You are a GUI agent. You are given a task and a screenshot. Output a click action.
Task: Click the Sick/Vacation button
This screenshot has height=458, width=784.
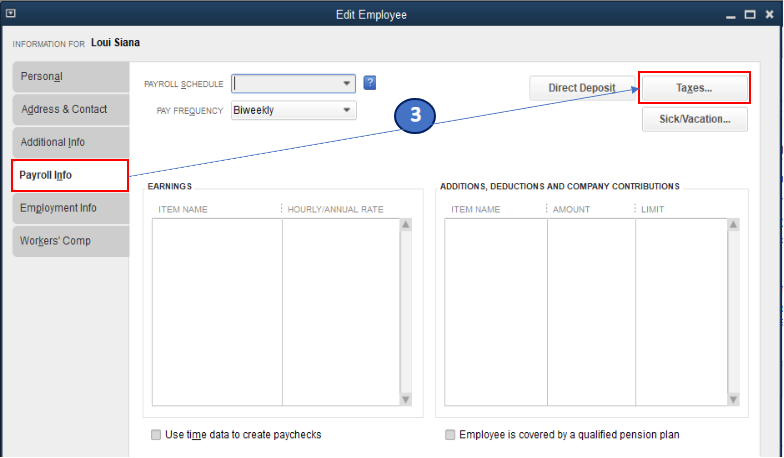[694, 119]
